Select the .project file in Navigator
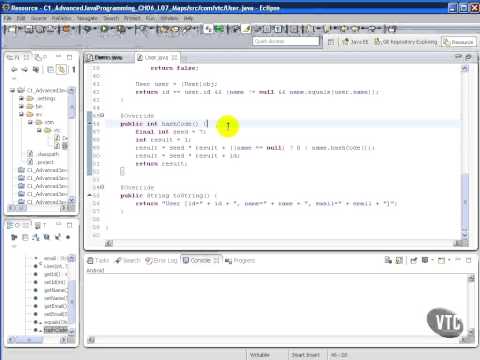The height and width of the screenshot is (360, 480). pyautogui.click(x=41, y=162)
